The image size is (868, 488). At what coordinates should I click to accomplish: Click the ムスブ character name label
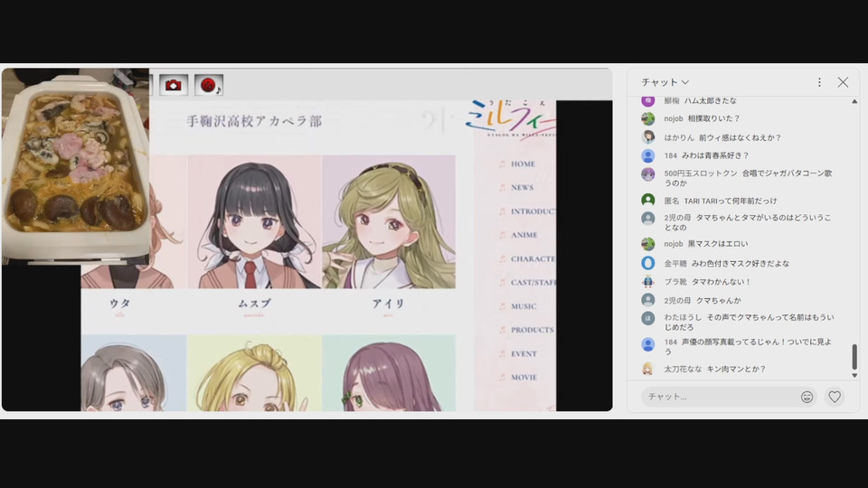pyautogui.click(x=255, y=304)
